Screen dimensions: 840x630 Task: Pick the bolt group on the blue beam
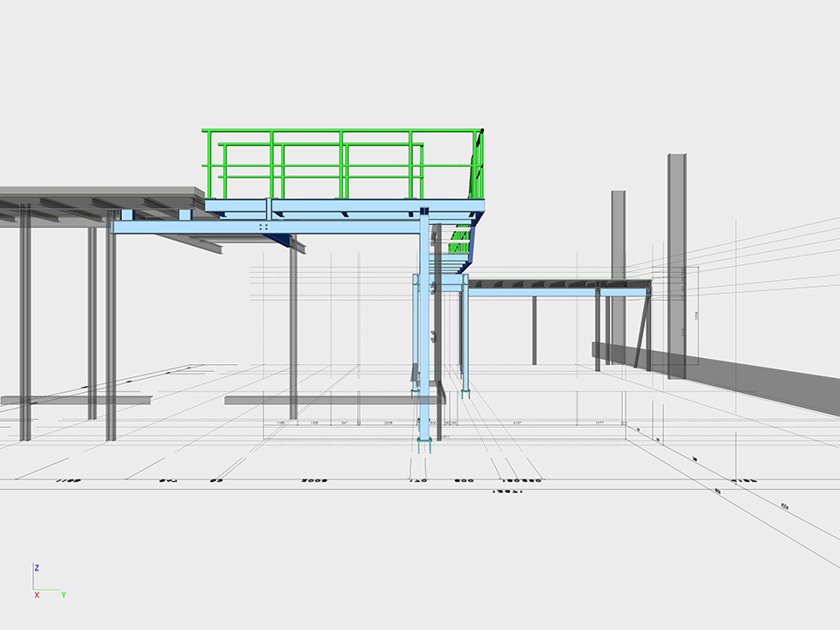(263, 227)
